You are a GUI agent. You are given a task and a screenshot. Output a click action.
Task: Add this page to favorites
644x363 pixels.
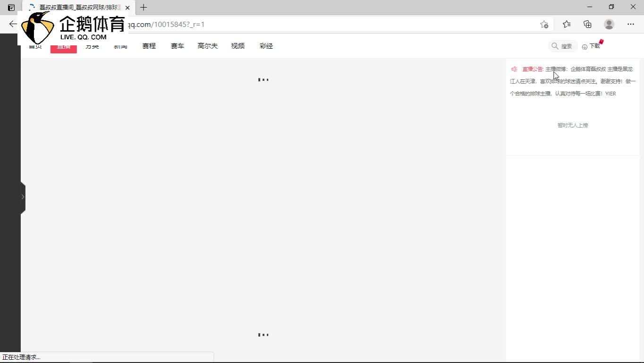coord(544,24)
